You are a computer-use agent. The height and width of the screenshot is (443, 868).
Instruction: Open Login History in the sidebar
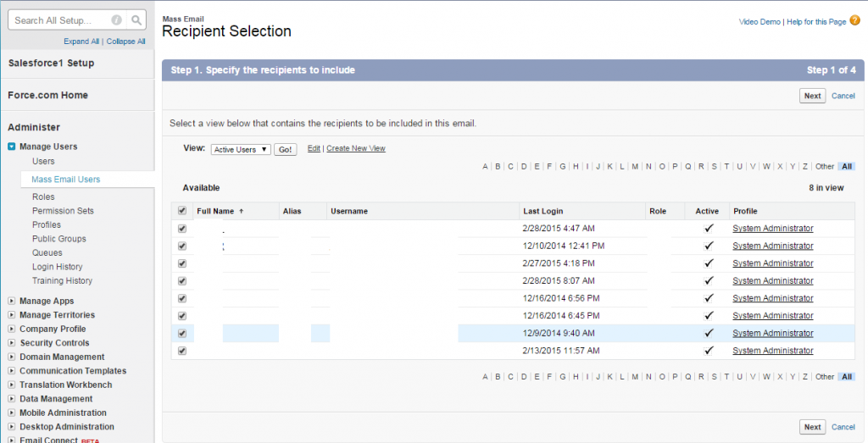(x=57, y=267)
